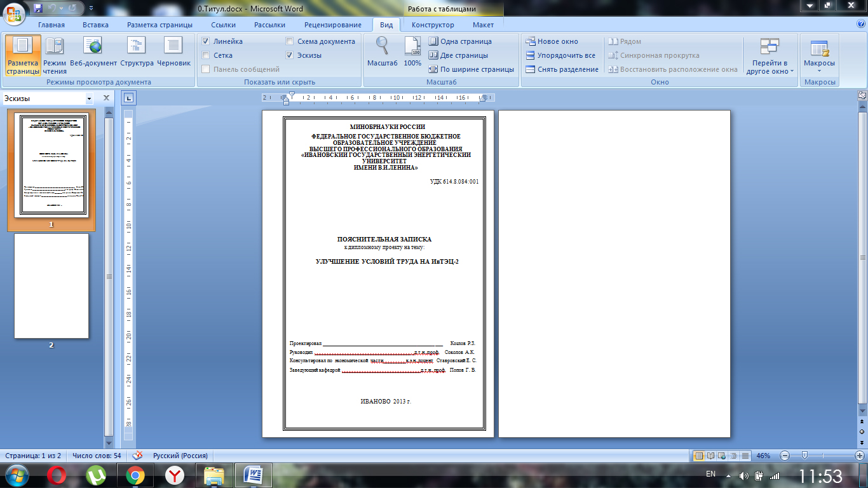The width and height of the screenshot is (868, 488).
Task: Open the Macros dropdown (Макросы)
Action: pyautogui.click(x=819, y=56)
